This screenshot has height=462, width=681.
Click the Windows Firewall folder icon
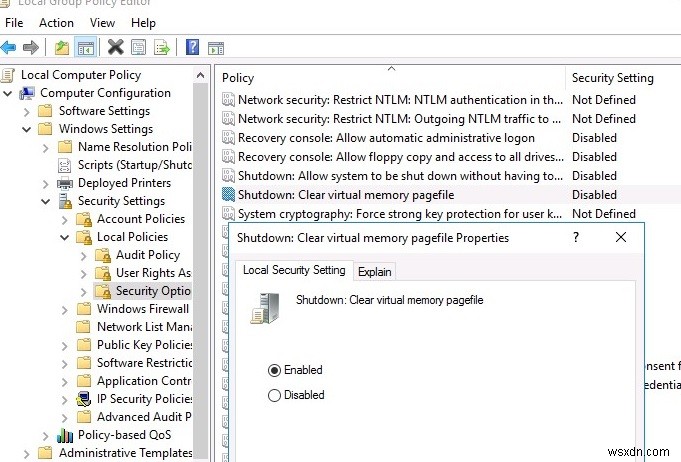(83, 309)
